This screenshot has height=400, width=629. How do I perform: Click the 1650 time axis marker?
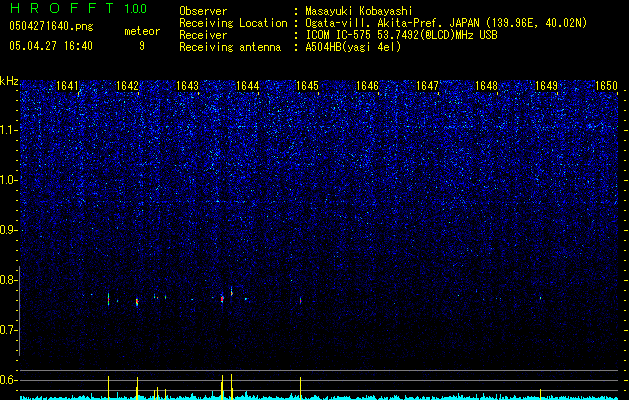(607, 85)
